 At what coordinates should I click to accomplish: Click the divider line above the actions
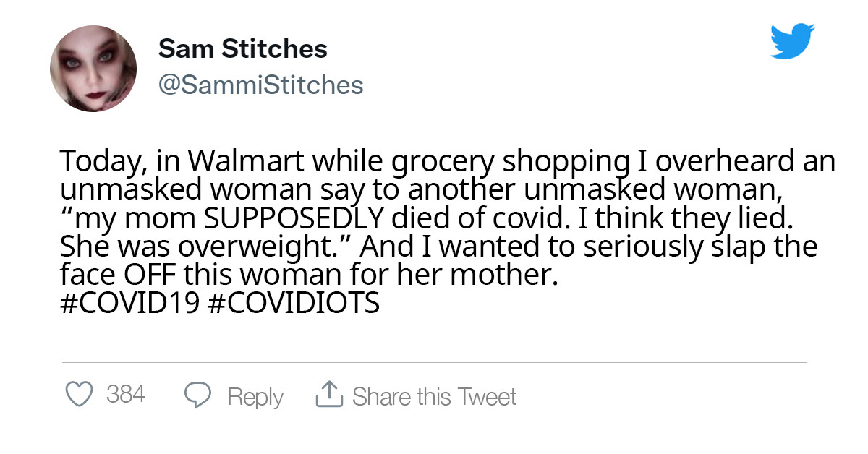434,359
